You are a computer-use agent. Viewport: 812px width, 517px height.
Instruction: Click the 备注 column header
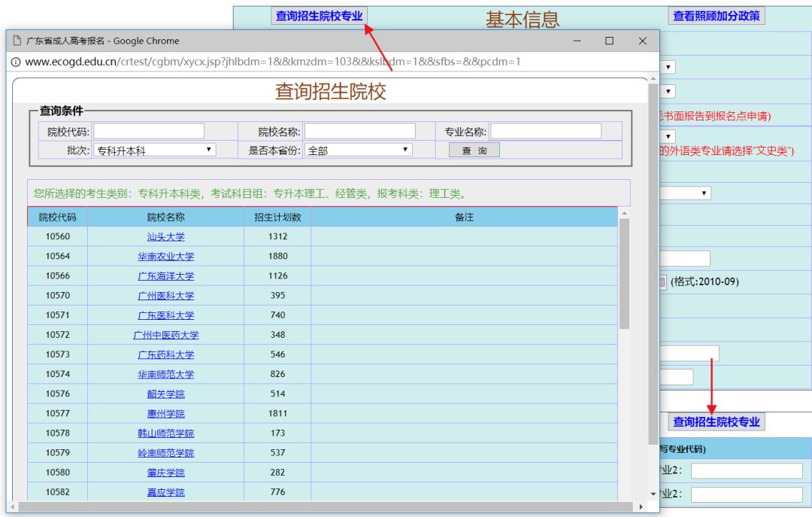[x=465, y=217]
